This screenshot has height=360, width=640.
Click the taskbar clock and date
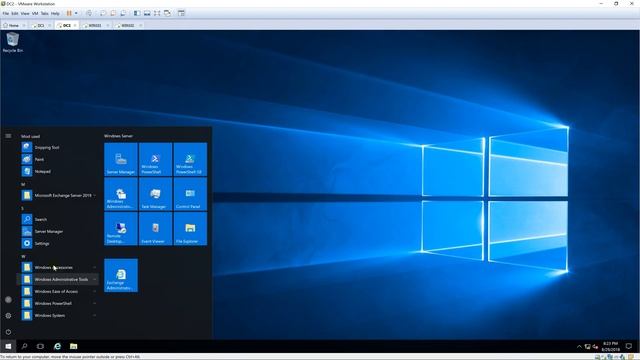610,347
